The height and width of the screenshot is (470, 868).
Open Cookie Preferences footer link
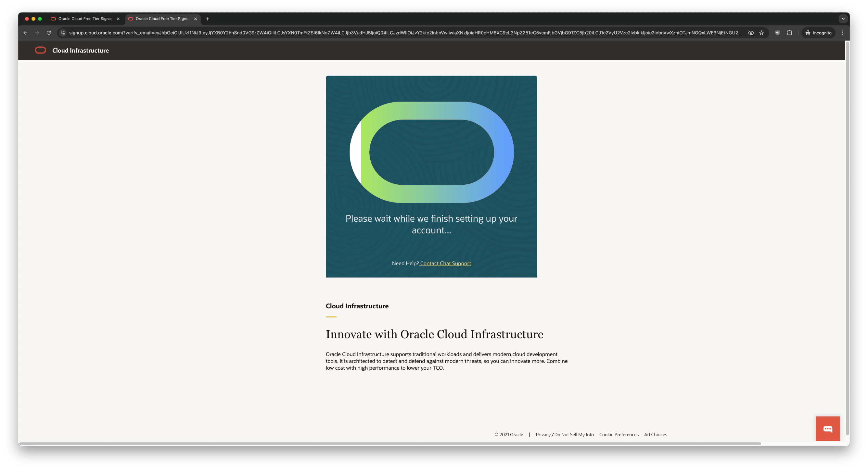pos(619,435)
